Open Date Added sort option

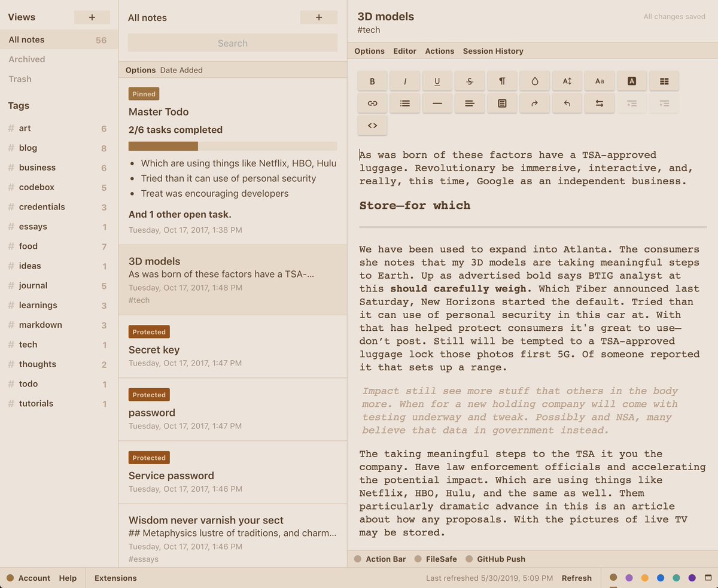click(181, 70)
